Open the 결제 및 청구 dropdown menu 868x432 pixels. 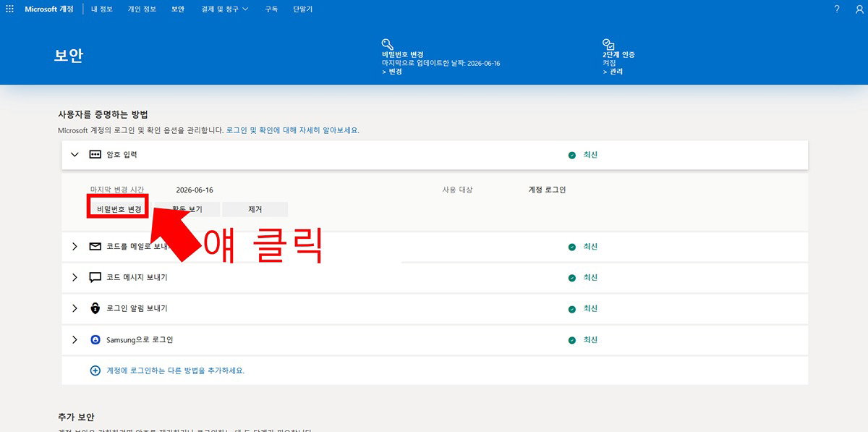click(x=224, y=9)
